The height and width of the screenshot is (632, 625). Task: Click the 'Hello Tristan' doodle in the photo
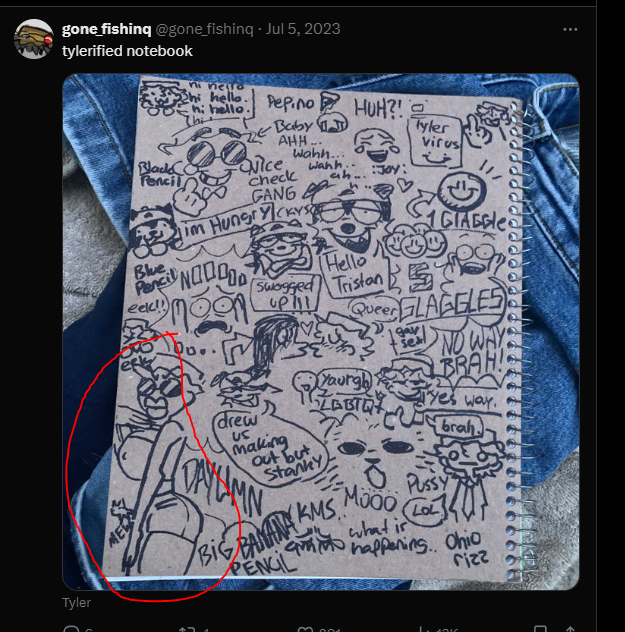(x=354, y=274)
